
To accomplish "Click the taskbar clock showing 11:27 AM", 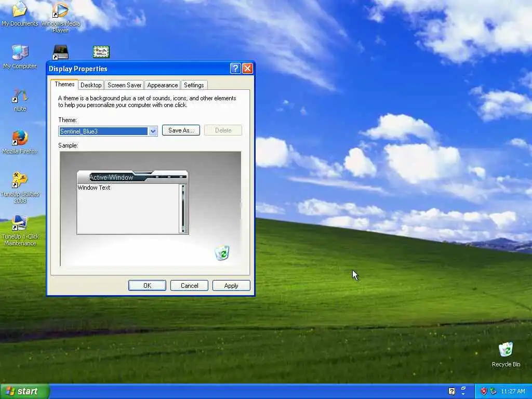I will (x=513, y=391).
